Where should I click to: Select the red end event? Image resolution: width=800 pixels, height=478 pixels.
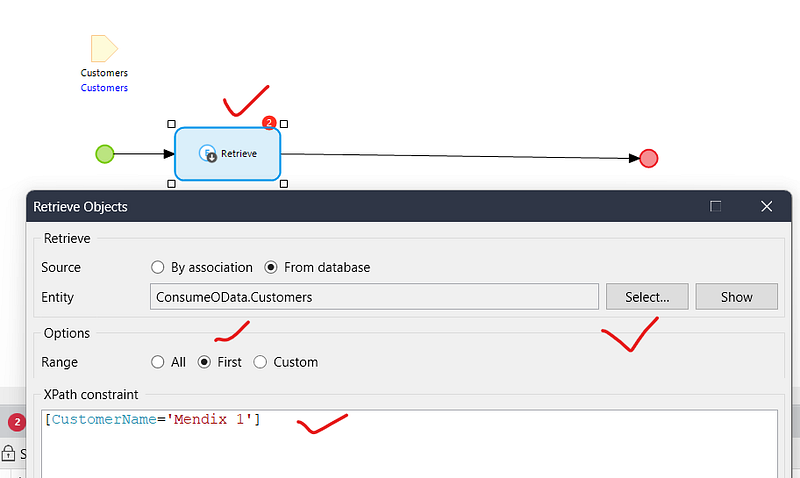[x=648, y=158]
